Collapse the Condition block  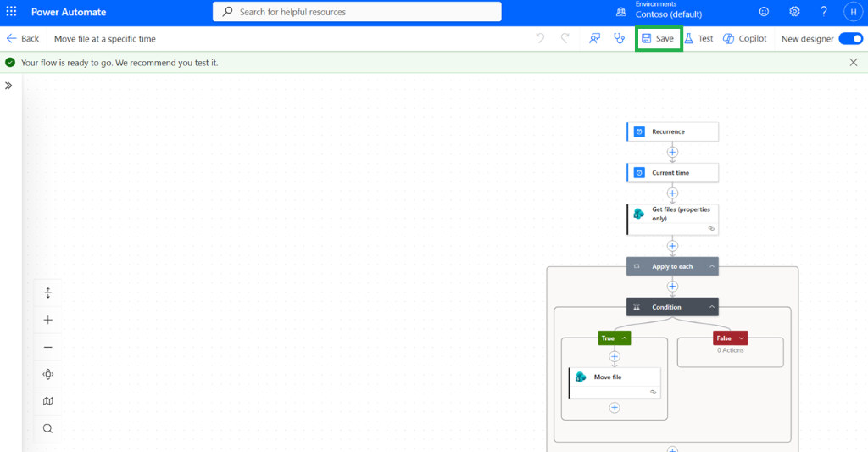(712, 307)
